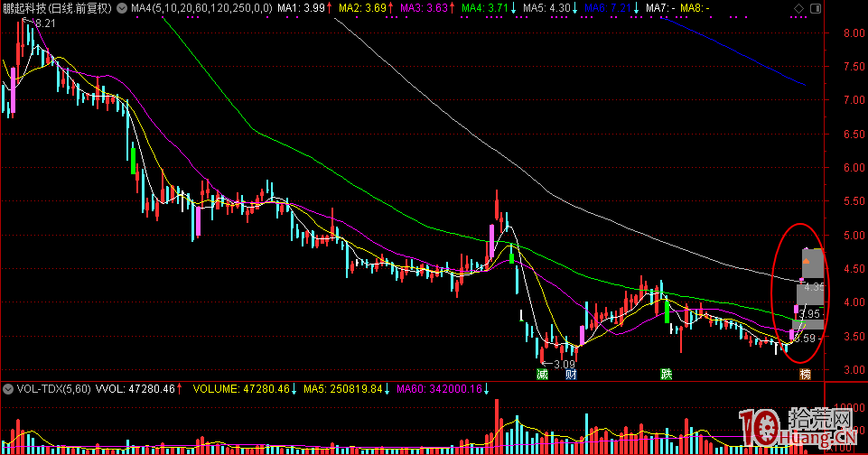Click the 4.35 price label in circled area
Viewport: 868px width, 455px height.
click(x=814, y=287)
